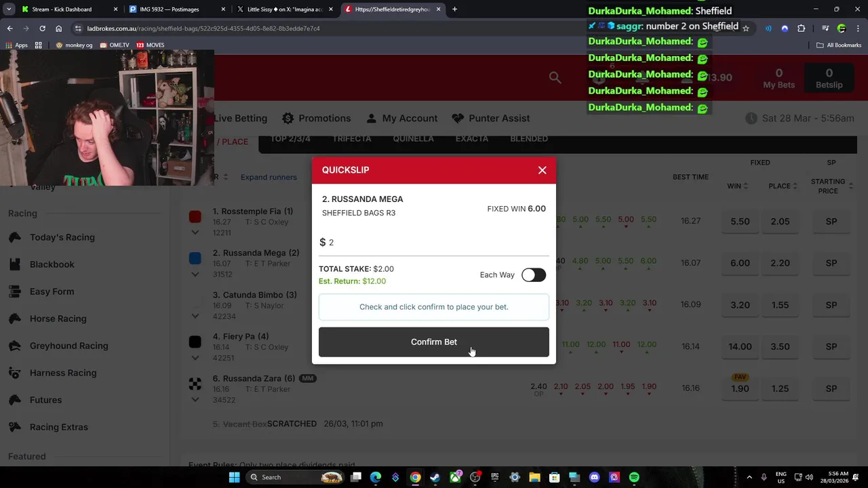Click the black rug for Fiery Pa
The image size is (868, 488).
coord(195,342)
